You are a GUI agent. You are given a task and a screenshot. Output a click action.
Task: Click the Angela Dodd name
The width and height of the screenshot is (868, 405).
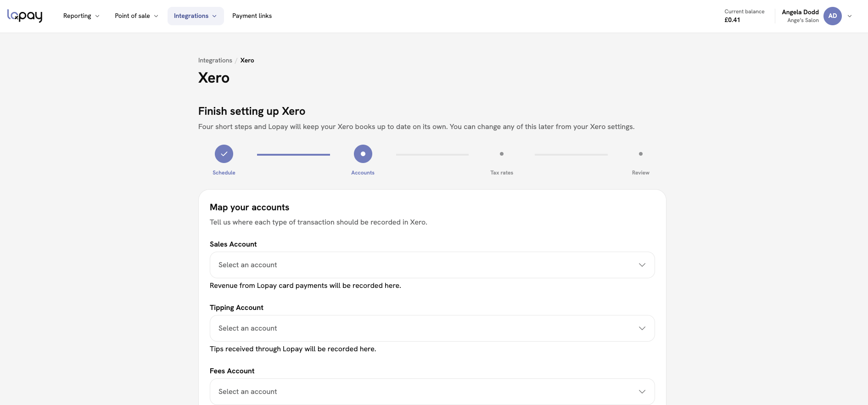pyautogui.click(x=800, y=12)
